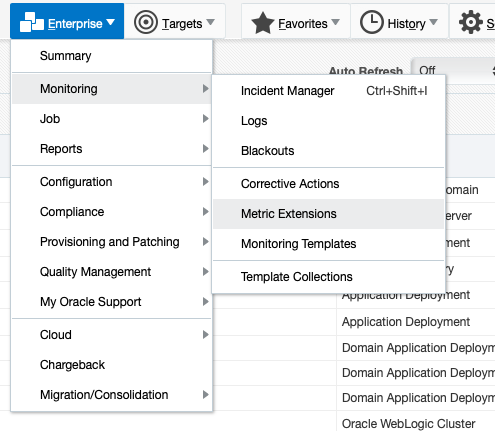Expand the Migration/Consolidation submenu arrow
The image size is (495, 431).
tap(206, 395)
